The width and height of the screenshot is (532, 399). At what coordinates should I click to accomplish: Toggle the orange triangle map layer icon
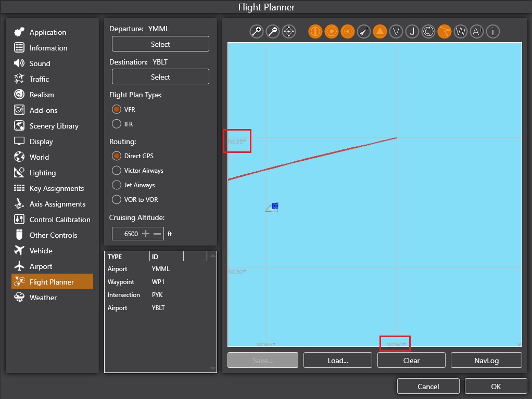pyautogui.click(x=380, y=32)
